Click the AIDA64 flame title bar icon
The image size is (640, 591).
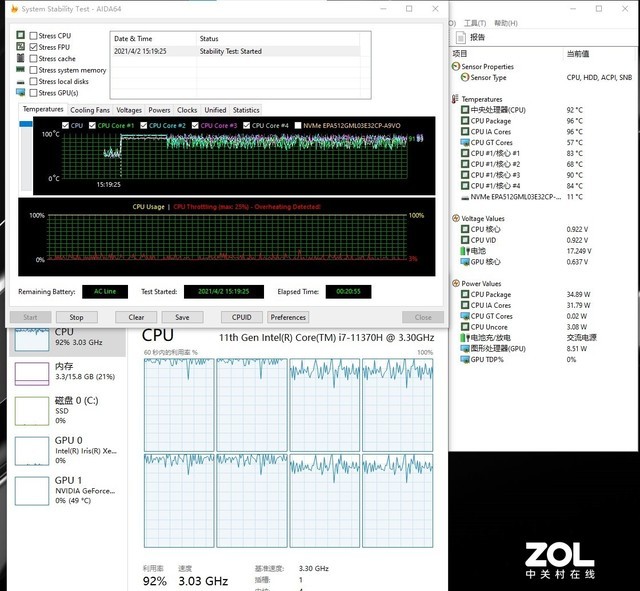point(14,9)
